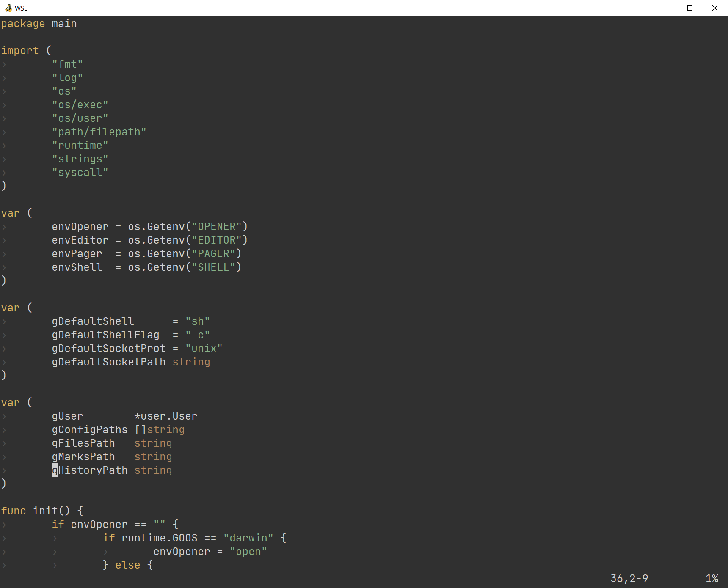Viewport: 728px width, 588px height.
Task: Click the "sh" string value
Action: click(198, 321)
